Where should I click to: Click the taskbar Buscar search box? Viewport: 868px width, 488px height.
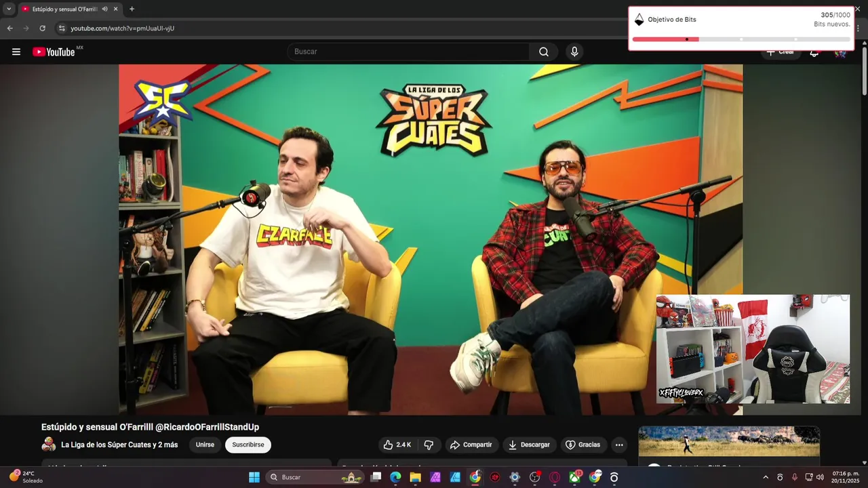315,477
